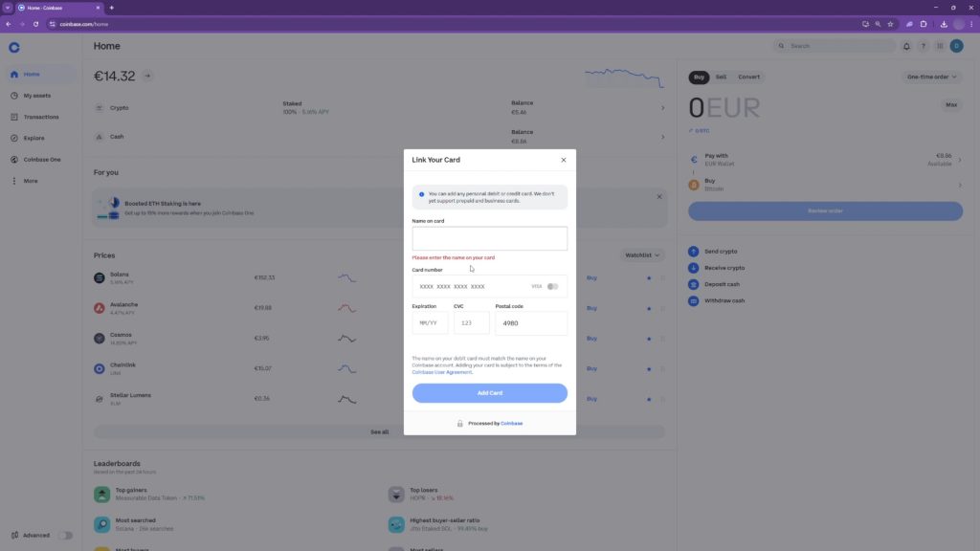
Task: Open My assets in the sidebar
Action: pyautogui.click(x=41, y=96)
